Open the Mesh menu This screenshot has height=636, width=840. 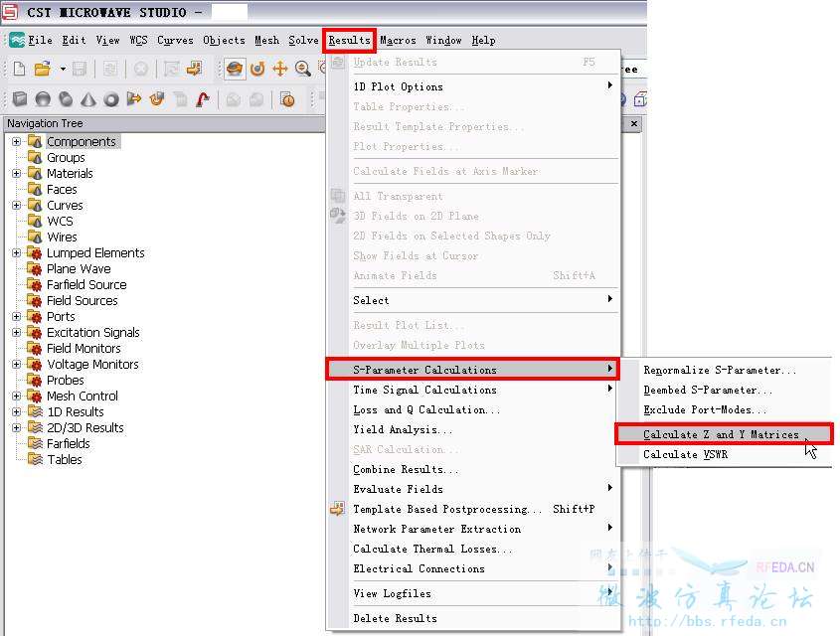(266, 40)
